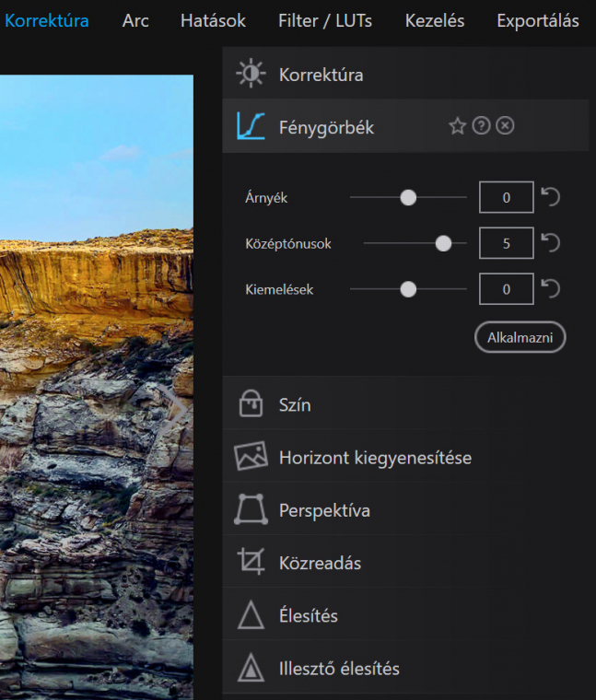Click the Fénygörbék curve icon
Screen dimensions: 596x700
(x=251, y=125)
